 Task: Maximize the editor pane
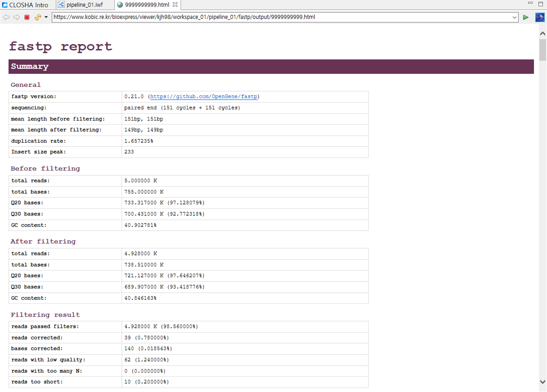coord(541,4)
